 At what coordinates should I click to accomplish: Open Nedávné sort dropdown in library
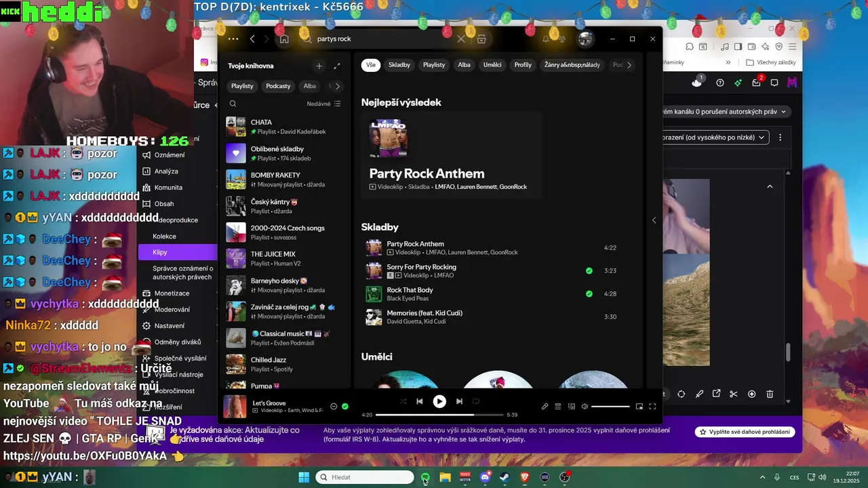pos(323,104)
